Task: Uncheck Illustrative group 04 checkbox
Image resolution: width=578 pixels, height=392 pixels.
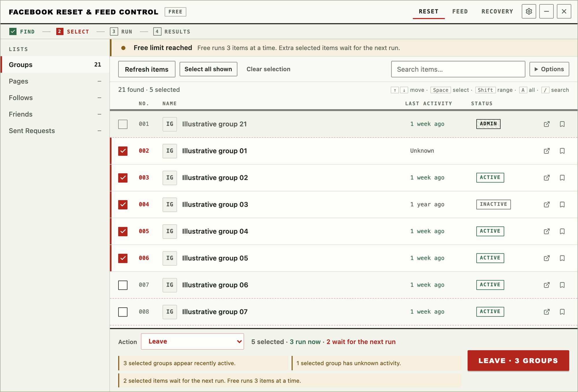Action: click(123, 231)
